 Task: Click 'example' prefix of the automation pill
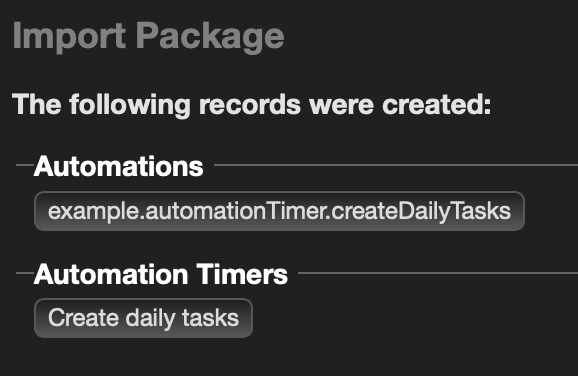coord(94,212)
